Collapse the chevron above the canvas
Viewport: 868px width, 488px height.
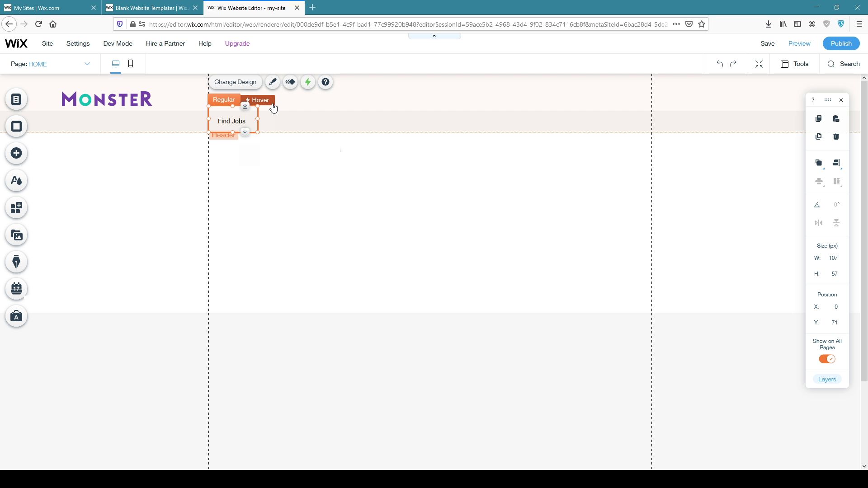[x=434, y=35]
